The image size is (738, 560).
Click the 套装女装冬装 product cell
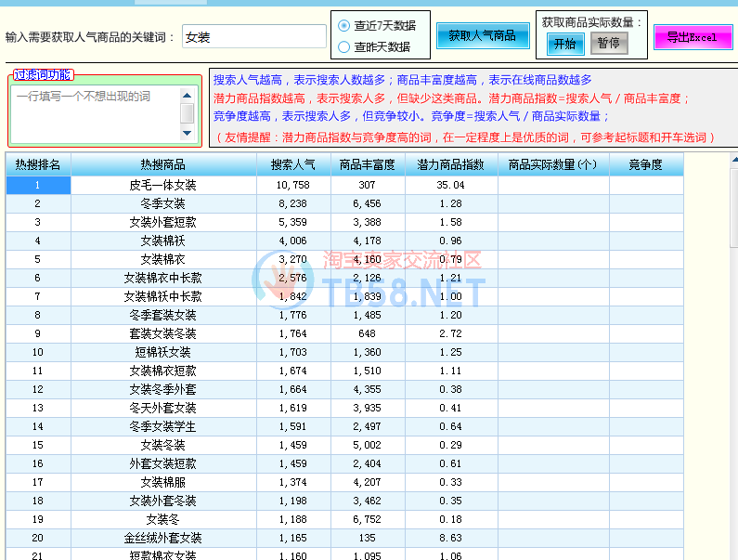[x=163, y=334]
